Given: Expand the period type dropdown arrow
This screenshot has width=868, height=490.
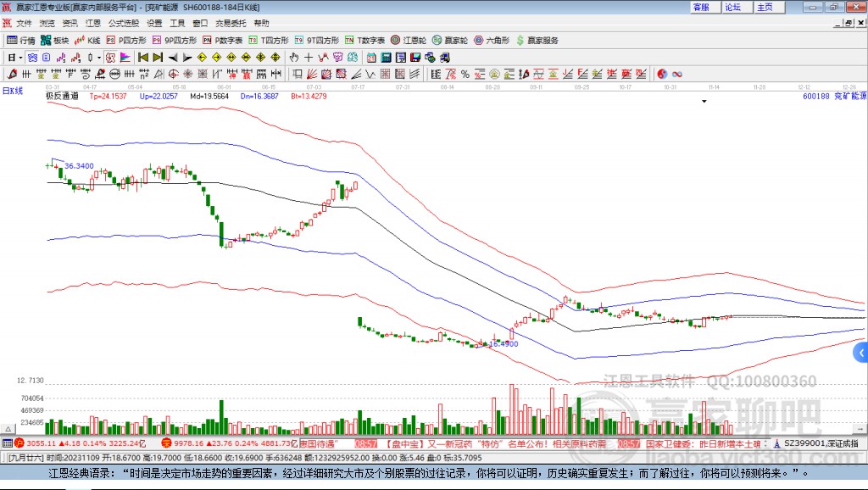Looking at the screenshot, I should (21, 57).
